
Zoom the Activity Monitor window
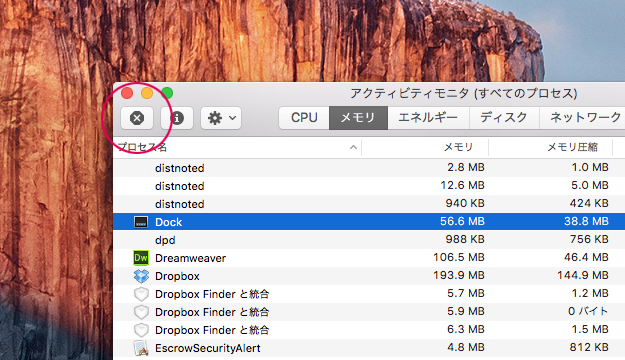(x=167, y=93)
